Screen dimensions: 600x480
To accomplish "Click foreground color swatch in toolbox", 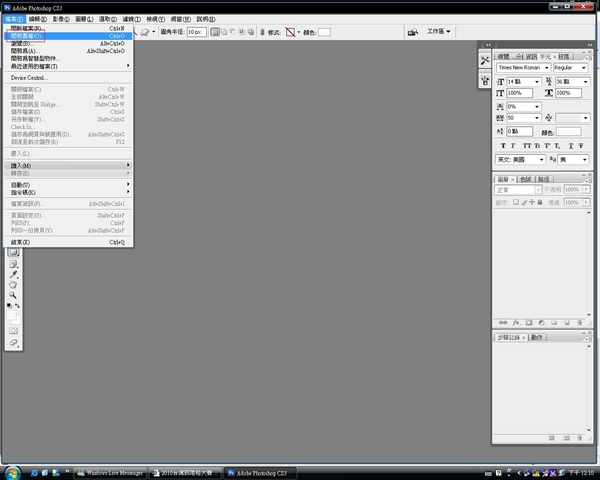I will pos(11,315).
